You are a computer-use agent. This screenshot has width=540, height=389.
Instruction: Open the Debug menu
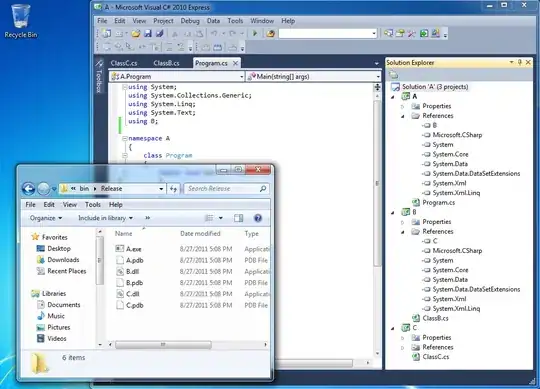(190, 21)
